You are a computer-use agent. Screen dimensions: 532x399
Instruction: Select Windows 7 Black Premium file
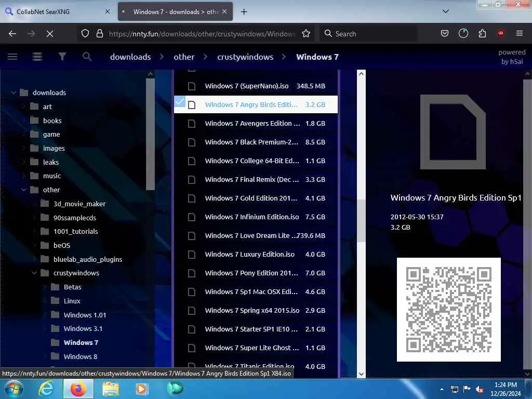click(x=256, y=142)
